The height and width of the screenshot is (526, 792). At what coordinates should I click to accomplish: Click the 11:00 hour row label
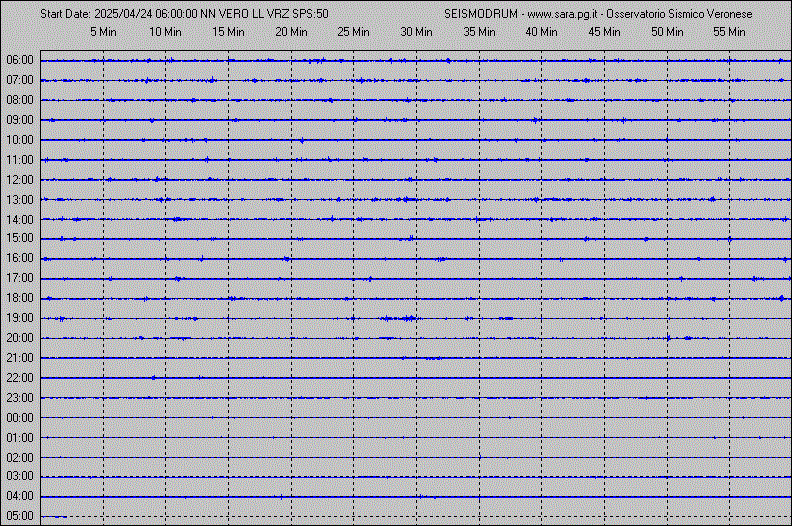20,160
